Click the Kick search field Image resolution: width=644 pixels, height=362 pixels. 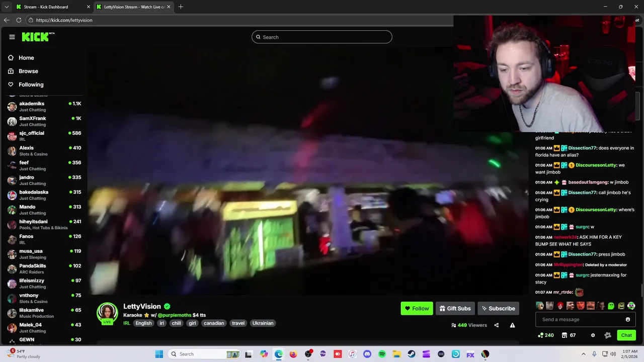[x=322, y=37]
